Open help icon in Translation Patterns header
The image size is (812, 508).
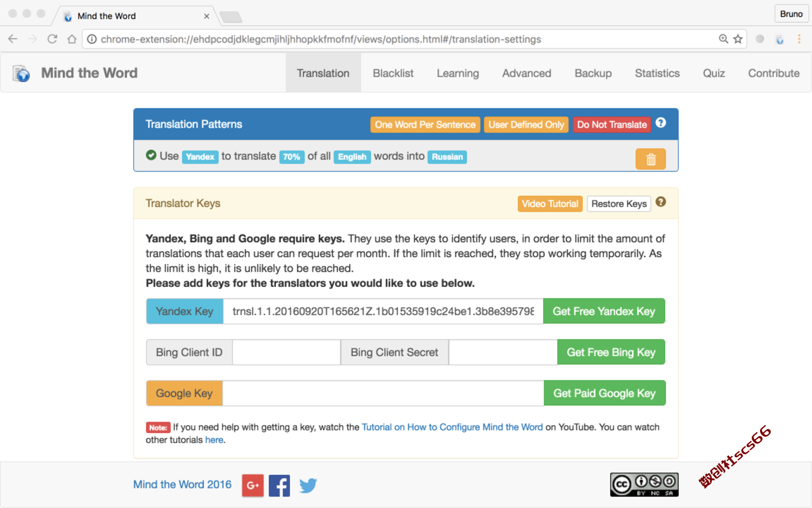point(660,123)
